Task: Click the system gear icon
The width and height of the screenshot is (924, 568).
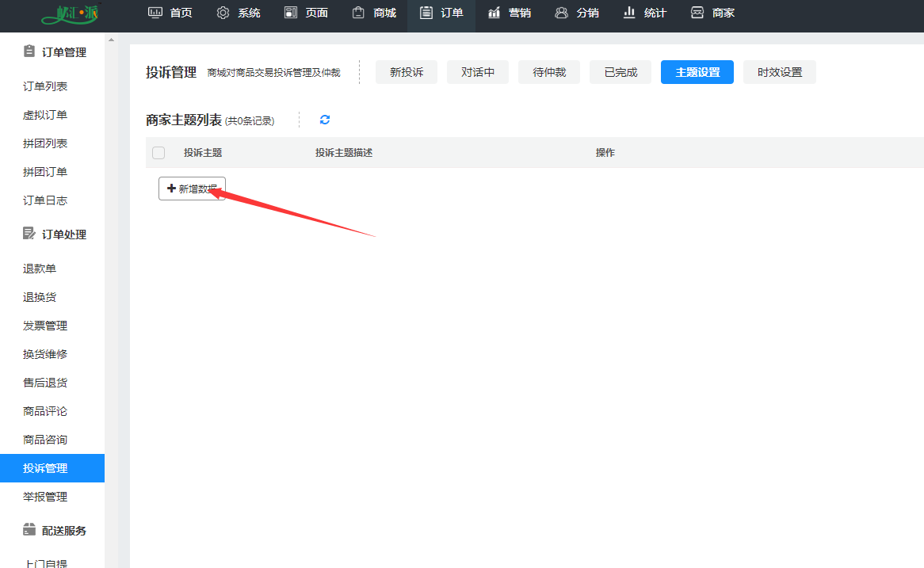Action: click(x=223, y=13)
